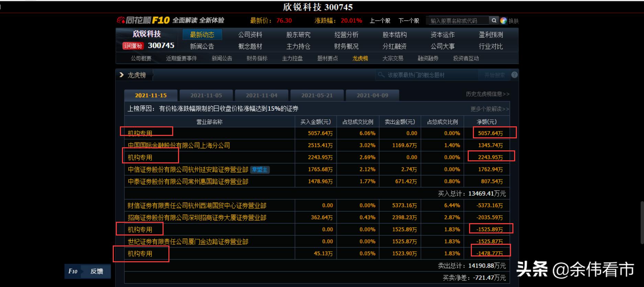The width and height of the screenshot is (644, 287).
Task: Click 中信证券杭州延安路证券营业部 name
Action: click(188, 170)
